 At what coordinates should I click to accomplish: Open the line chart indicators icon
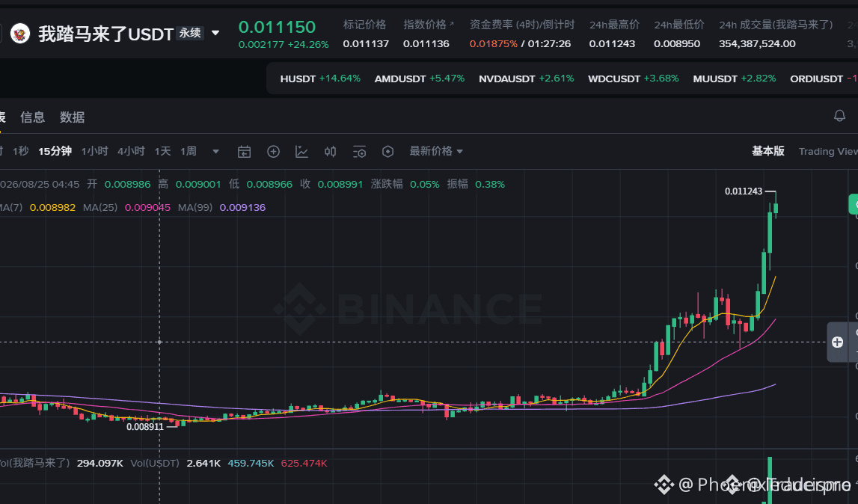(301, 152)
